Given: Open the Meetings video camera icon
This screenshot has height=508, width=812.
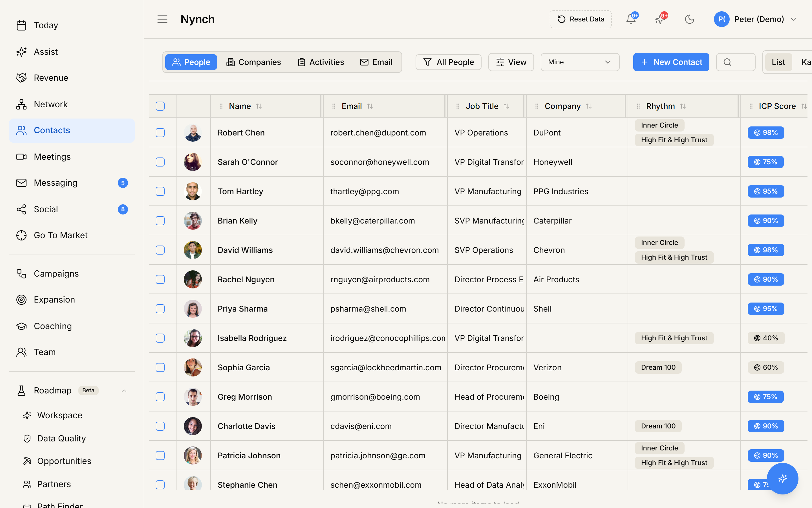Looking at the screenshot, I should (x=21, y=157).
